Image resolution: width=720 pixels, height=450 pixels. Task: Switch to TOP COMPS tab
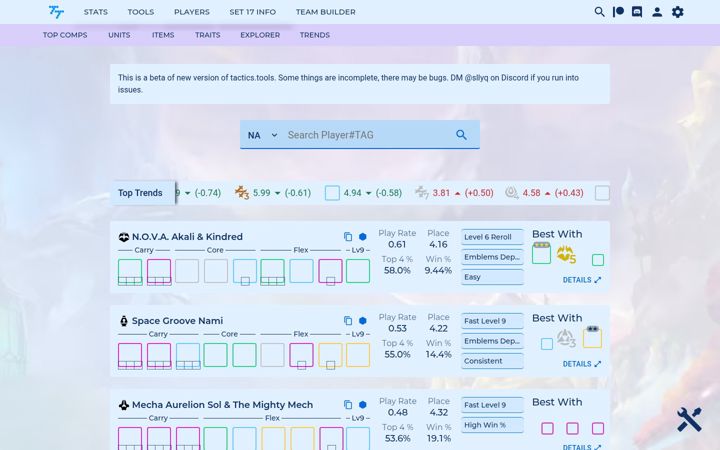[65, 35]
